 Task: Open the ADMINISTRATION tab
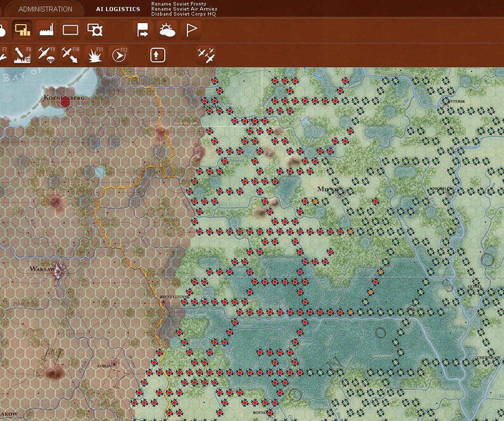pos(45,10)
